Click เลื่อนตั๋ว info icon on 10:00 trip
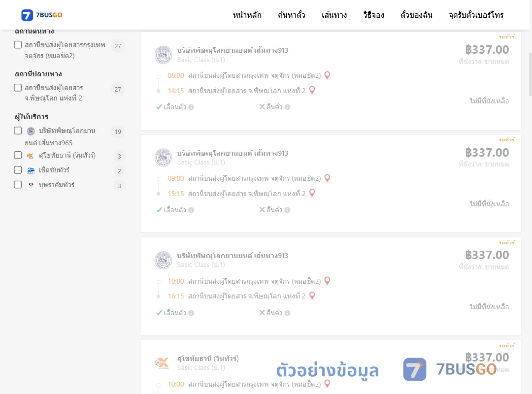 coord(191,313)
